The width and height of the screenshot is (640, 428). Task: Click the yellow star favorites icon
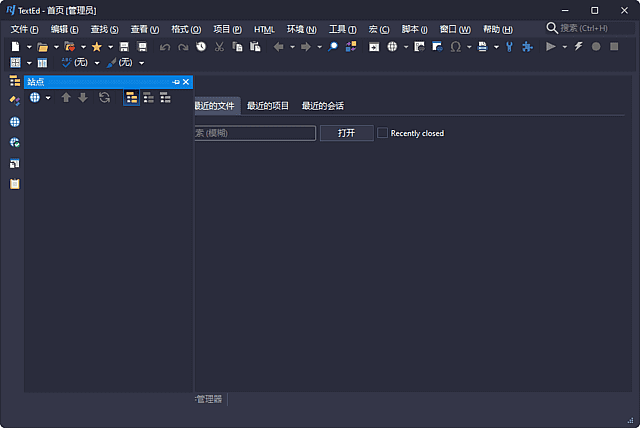coord(96,46)
